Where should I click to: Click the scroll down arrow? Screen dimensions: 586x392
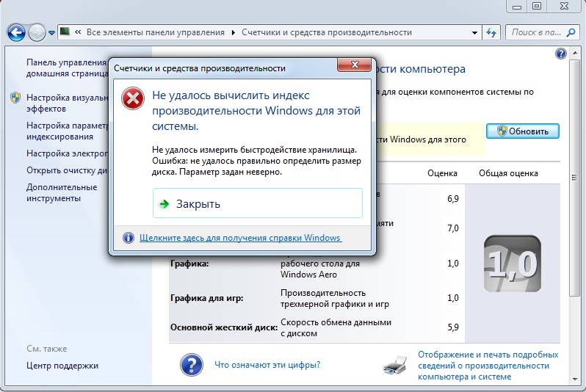[x=574, y=380]
